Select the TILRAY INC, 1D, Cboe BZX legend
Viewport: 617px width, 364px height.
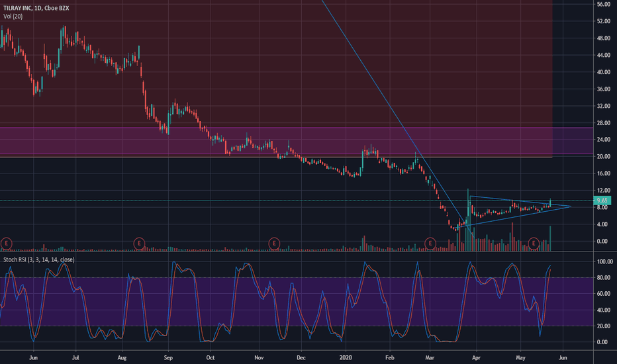[36, 8]
